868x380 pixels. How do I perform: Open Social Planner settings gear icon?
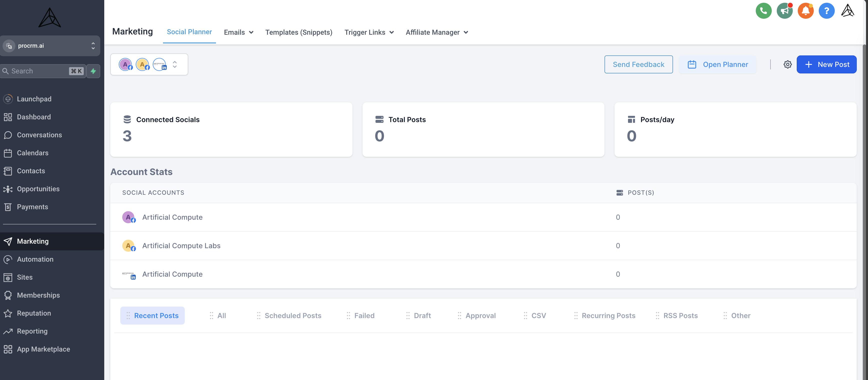(x=787, y=64)
